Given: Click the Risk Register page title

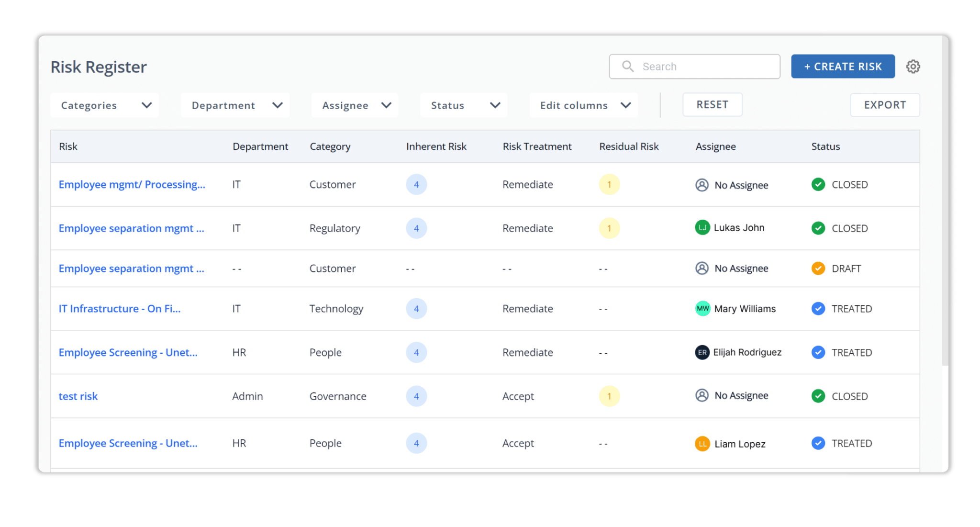Looking at the screenshot, I should click(99, 67).
